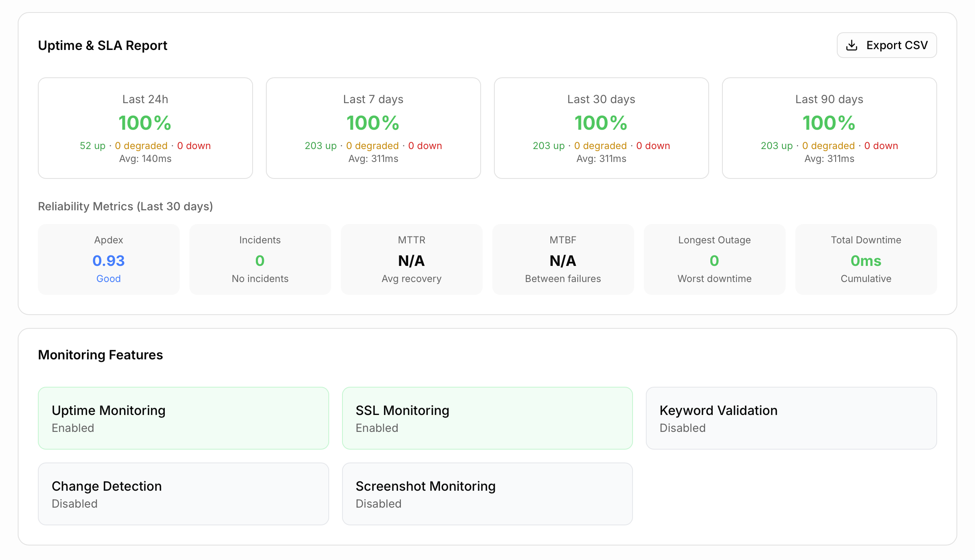This screenshot has width=975, height=560.
Task: Click the Apdex score metric
Action: pos(108,259)
